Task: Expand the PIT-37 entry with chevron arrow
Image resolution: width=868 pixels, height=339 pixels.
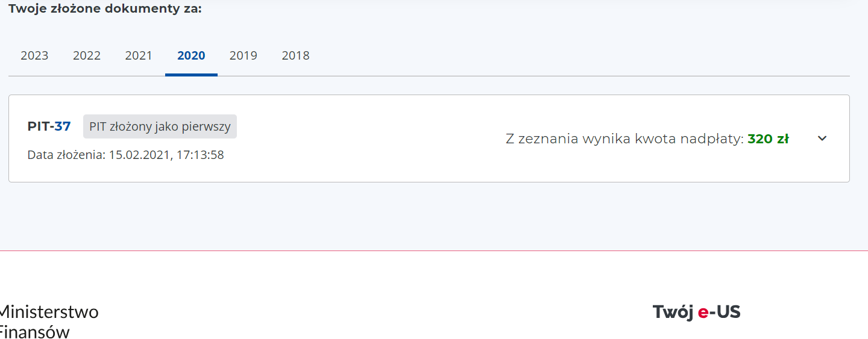Action: click(x=822, y=138)
